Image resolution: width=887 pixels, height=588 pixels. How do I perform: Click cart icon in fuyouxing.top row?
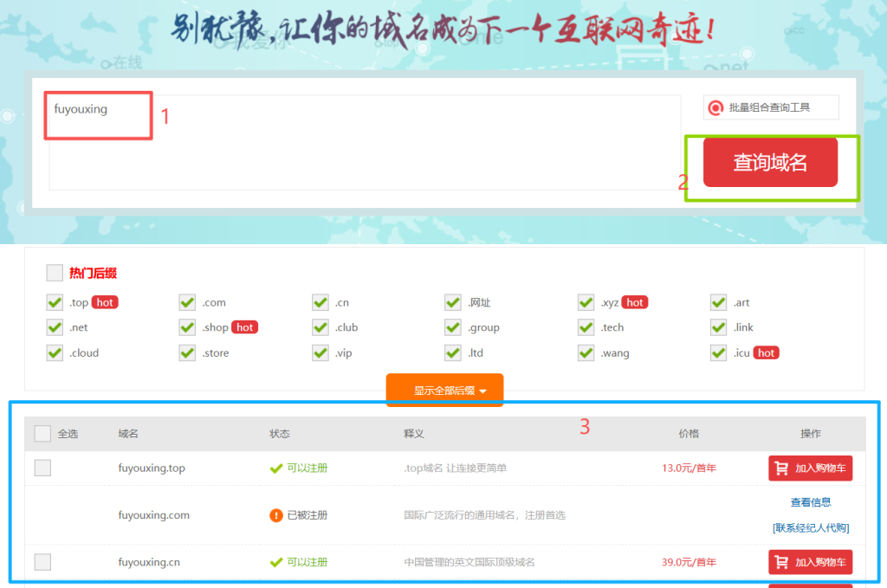pos(781,468)
